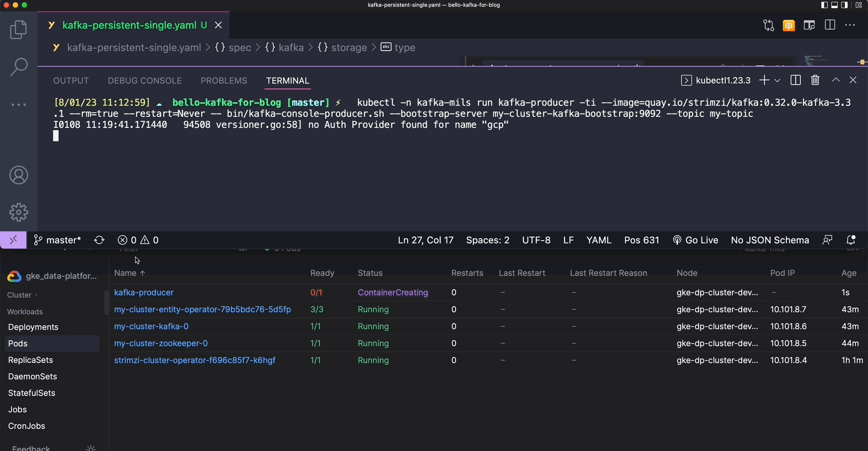Open the kafka-producer pod link
The image size is (868, 451).
coord(144,293)
